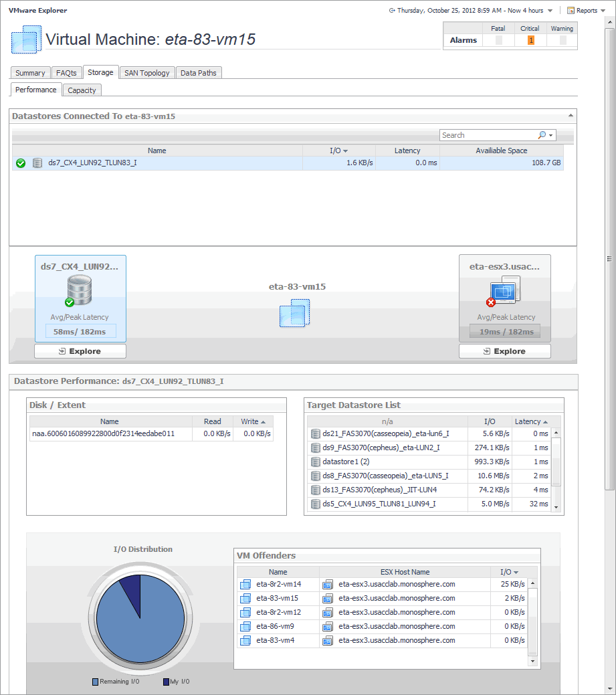Click the Virtual Machine header icon
Image resolution: width=616 pixels, height=695 pixels.
[x=26, y=39]
